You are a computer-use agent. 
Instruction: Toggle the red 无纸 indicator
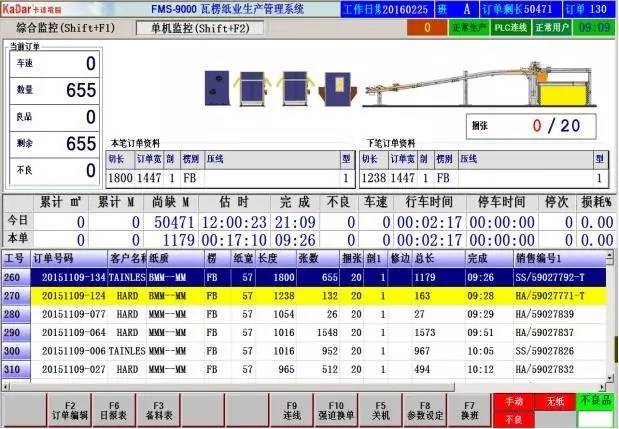coord(553,401)
